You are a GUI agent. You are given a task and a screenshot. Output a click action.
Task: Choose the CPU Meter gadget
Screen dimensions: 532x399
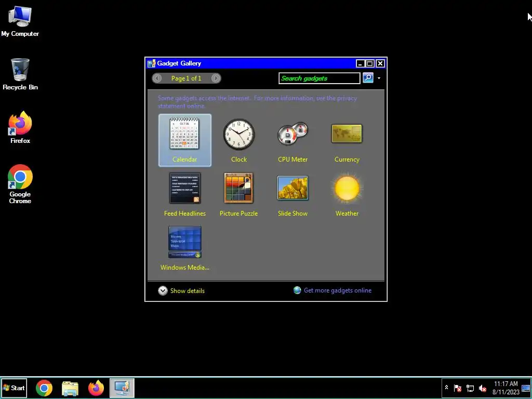[x=292, y=140]
